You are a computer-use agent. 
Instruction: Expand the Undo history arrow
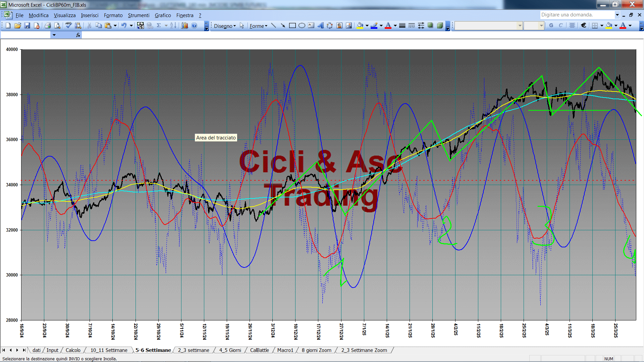[x=131, y=25]
